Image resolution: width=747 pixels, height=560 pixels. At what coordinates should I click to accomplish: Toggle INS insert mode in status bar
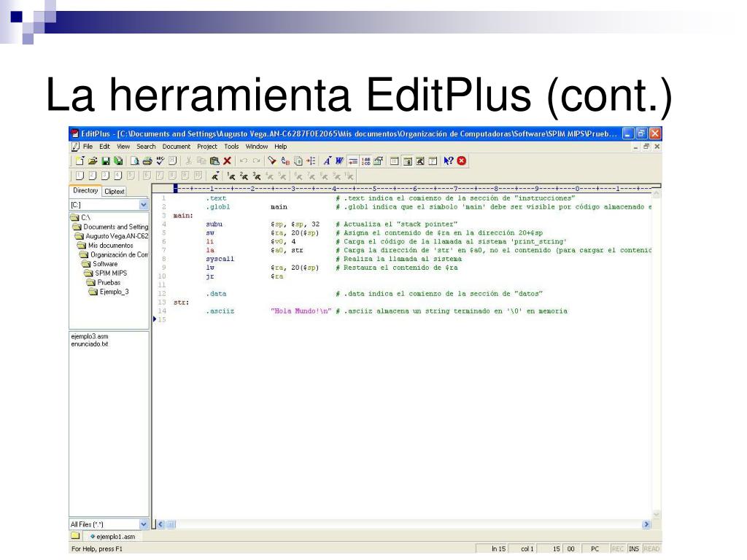tap(634, 549)
